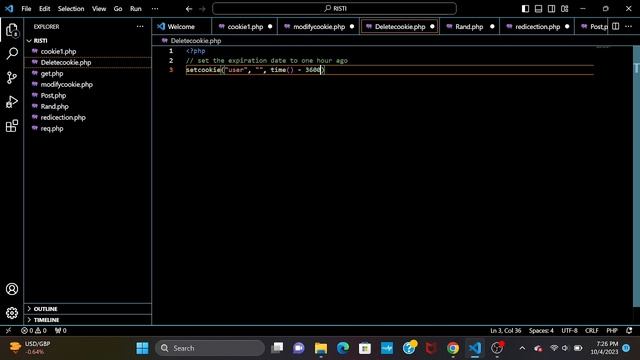Expand the OUTLINE section
The width and height of the screenshot is (640, 360).
[x=88, y=309]
